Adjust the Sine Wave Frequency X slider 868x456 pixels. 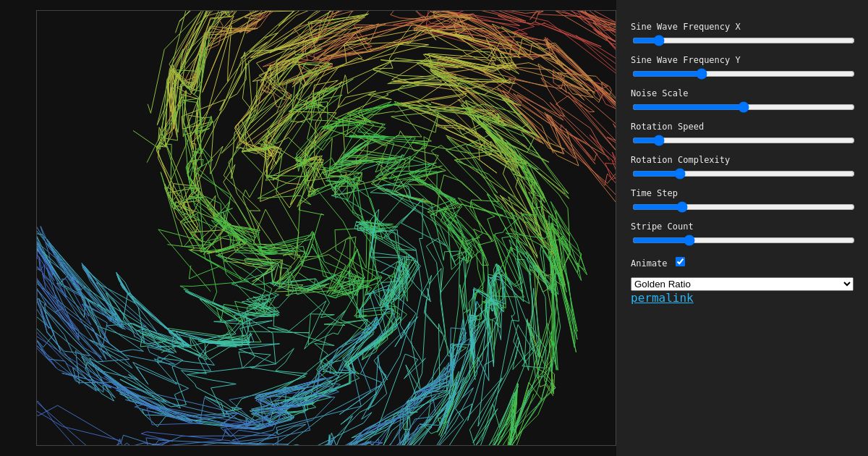coord(743,41)
